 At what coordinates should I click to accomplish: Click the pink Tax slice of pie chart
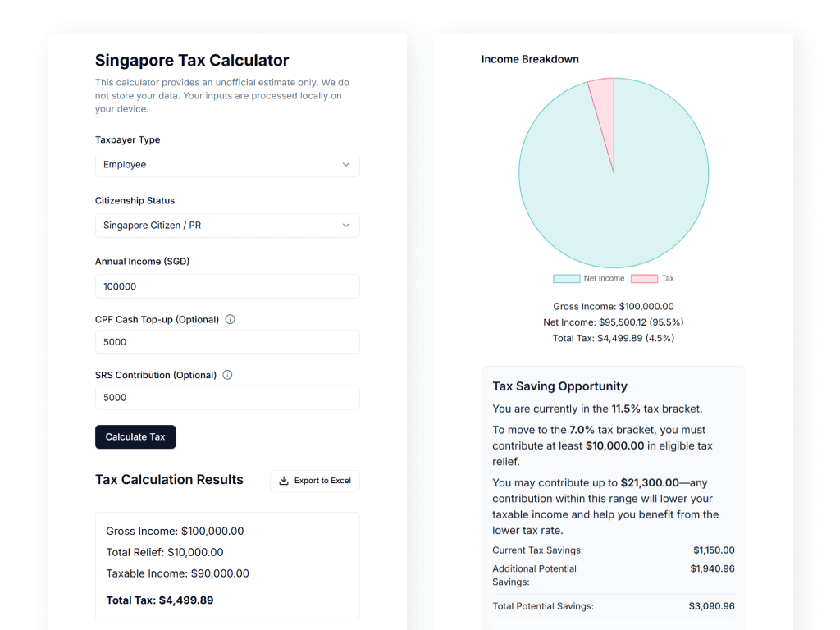604,107
